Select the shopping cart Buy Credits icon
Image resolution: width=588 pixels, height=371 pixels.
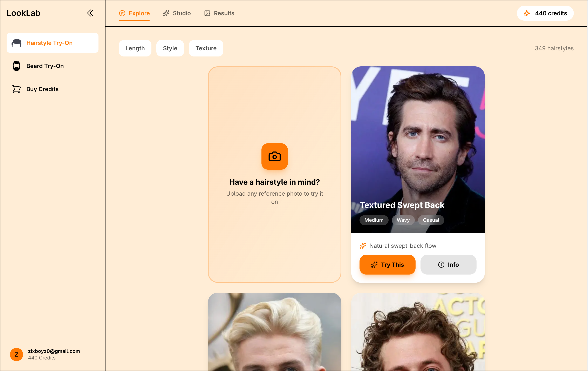[x=16, y=89]
